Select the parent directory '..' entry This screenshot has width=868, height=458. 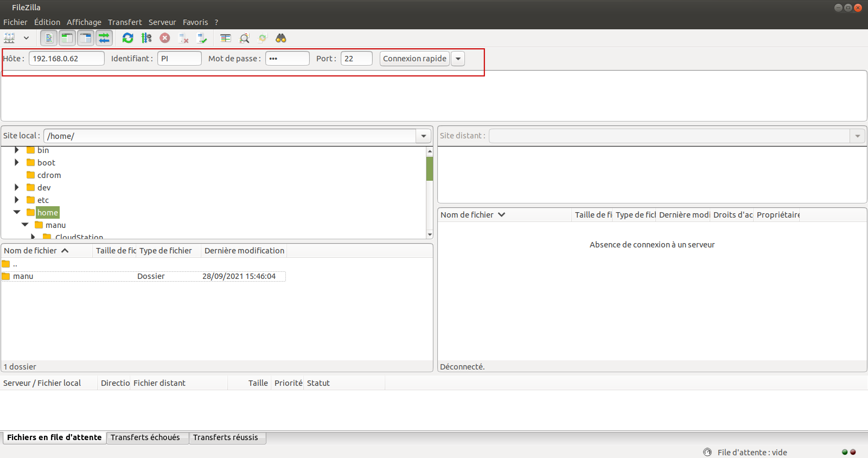pyautogui.click(x=143, y=264)
